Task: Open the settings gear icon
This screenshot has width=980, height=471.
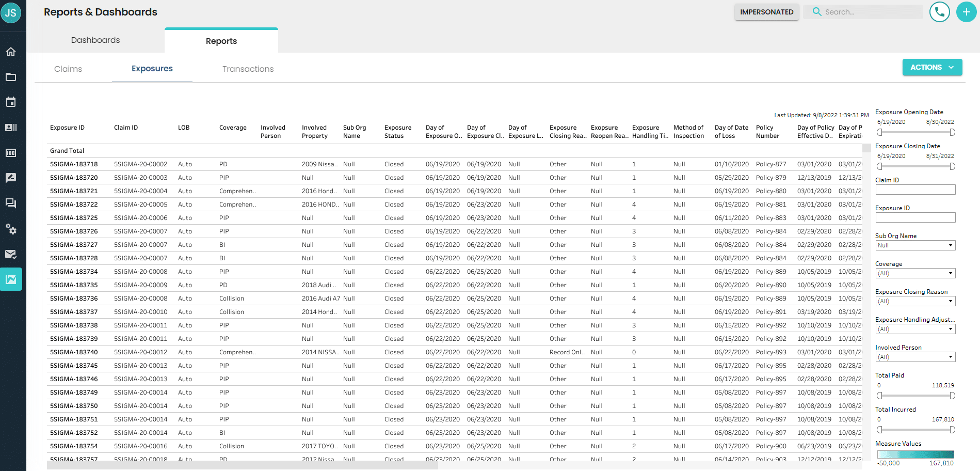Action: (x=11, y=230)
